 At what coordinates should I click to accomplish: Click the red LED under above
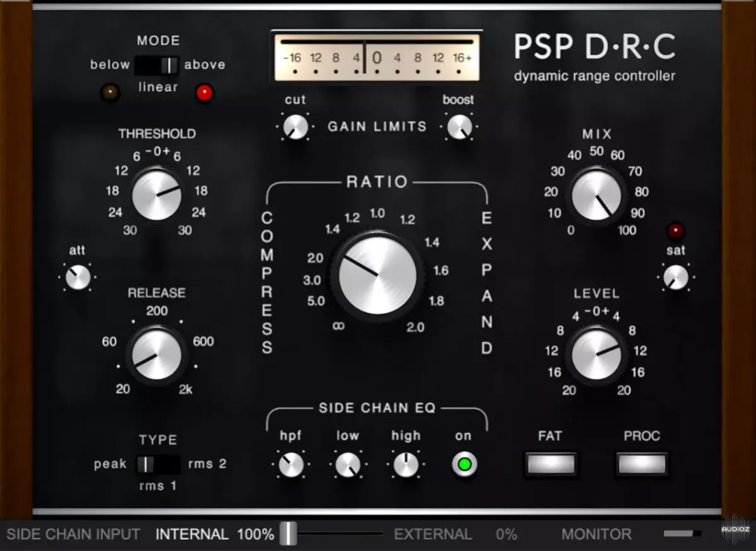204,93
